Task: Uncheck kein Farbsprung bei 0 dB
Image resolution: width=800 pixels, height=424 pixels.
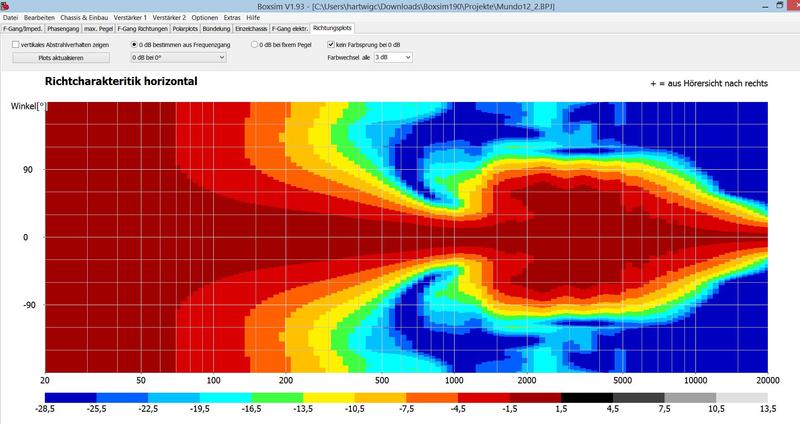Action: click(x=331, y=45)
